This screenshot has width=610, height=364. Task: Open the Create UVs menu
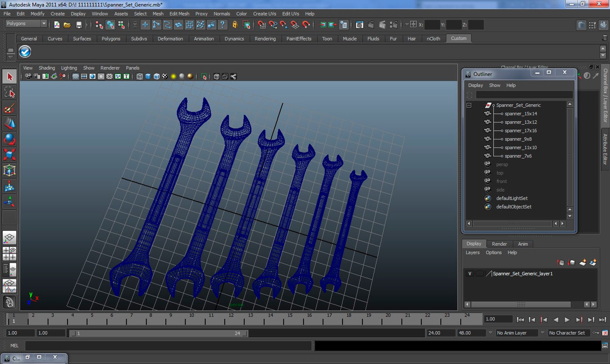(x=265, y=14)
